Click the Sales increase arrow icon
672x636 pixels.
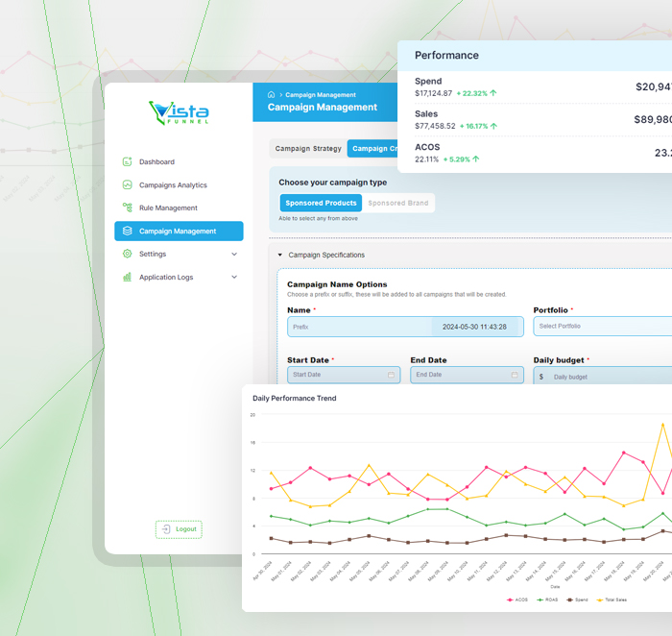tap(493, 126)
